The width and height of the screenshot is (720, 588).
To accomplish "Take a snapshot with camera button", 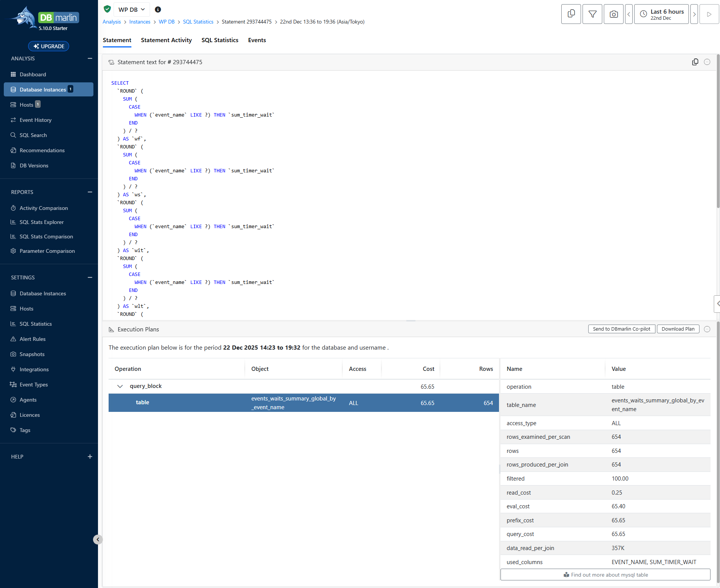I will 613,14.
